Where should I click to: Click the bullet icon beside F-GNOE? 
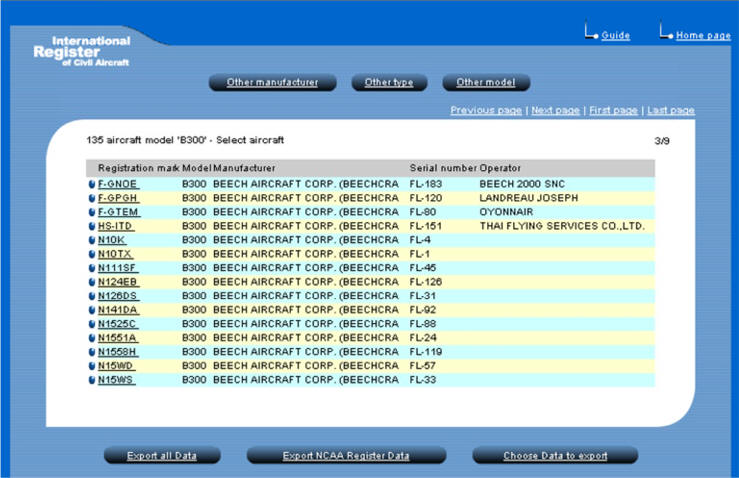[92, 184]
